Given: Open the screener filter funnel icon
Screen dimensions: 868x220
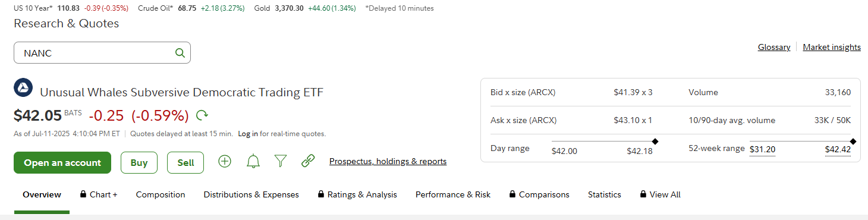Looking at the screenshot, I should point(281,161).
